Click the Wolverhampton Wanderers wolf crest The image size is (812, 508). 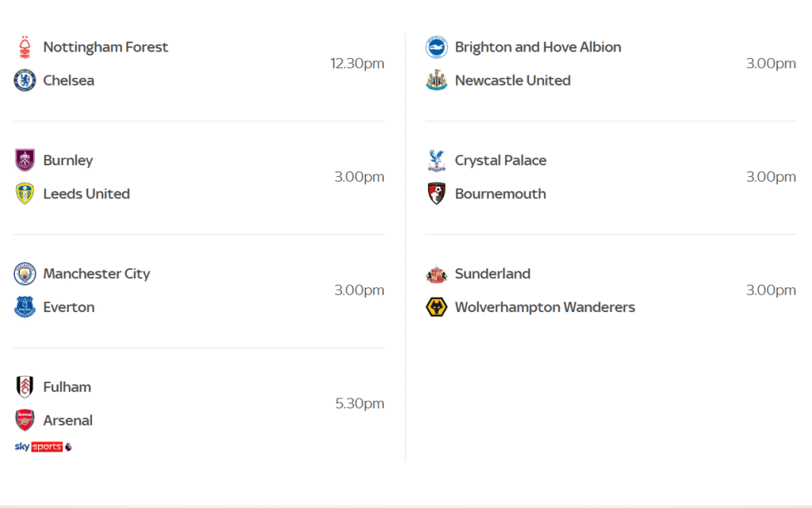pos(437,307)
